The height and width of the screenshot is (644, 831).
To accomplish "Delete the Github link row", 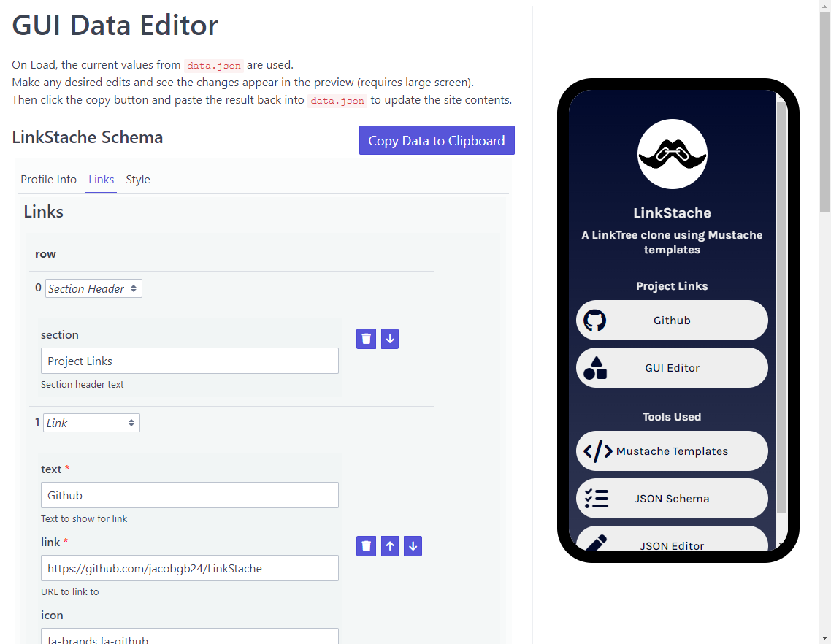I will click(367, 546).
